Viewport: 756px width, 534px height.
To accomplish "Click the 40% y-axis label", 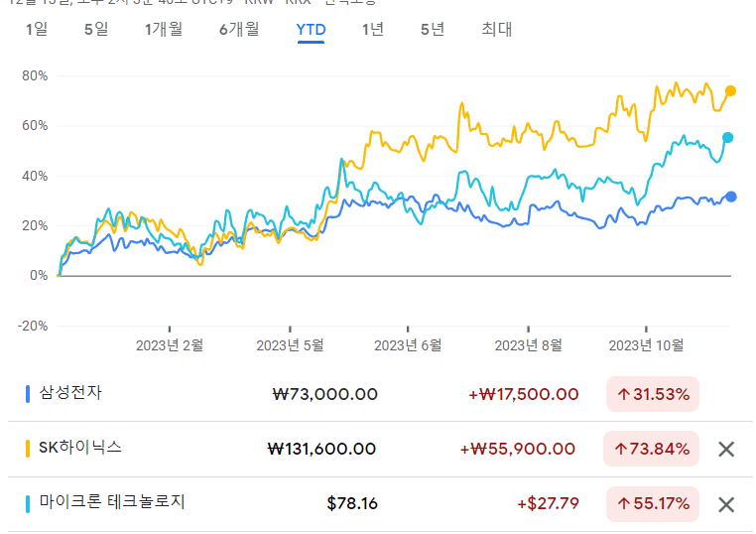I will tap(35, 176).
